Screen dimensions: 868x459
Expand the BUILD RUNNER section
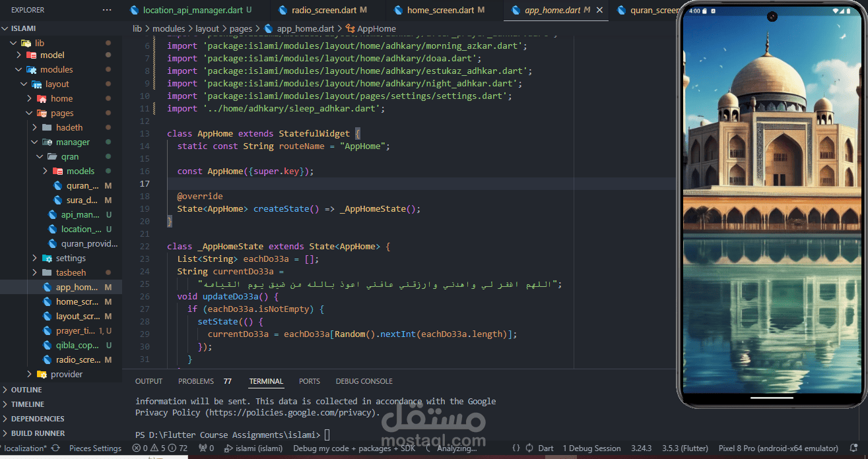[38, 433]
